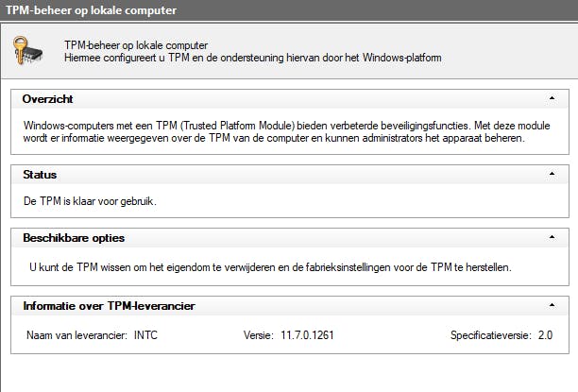578x392 pixels.
Task: Collapse the Informatie over TPM-leverancier arrow
Action: tap(551, 306)
